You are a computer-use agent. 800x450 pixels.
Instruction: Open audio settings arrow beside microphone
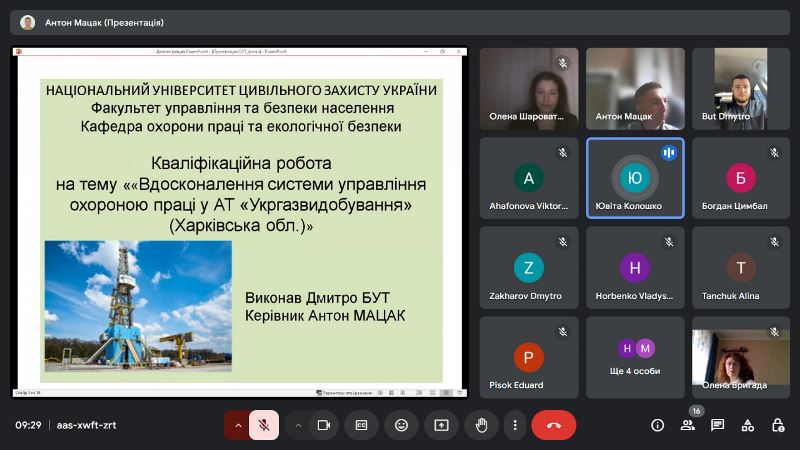click(x=237, y=425)
